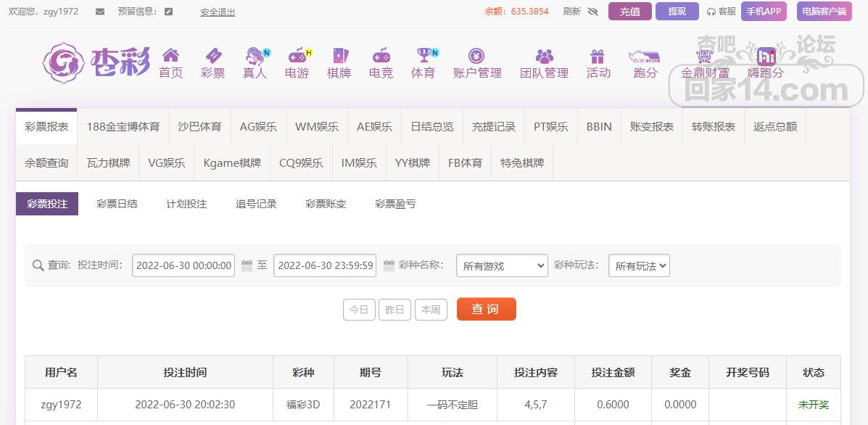Click the 安全退出 logout link

218,12
